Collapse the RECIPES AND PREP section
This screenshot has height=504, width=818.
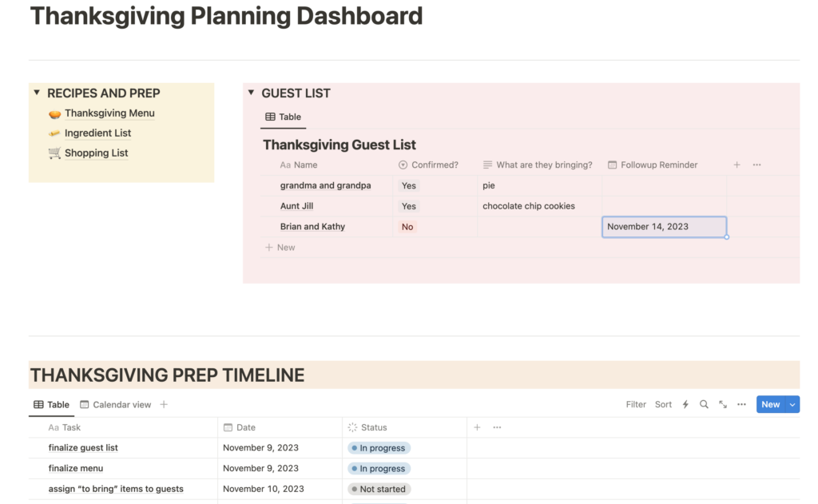[37, 93]
